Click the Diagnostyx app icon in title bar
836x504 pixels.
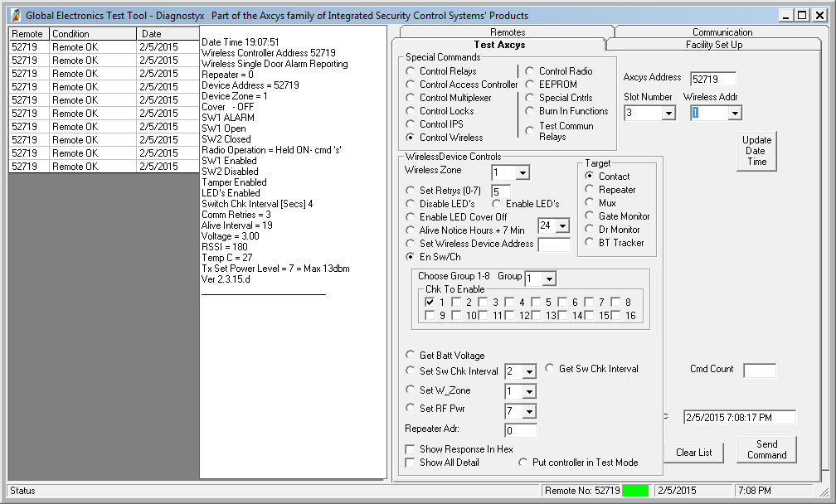(x=16, y=16)
